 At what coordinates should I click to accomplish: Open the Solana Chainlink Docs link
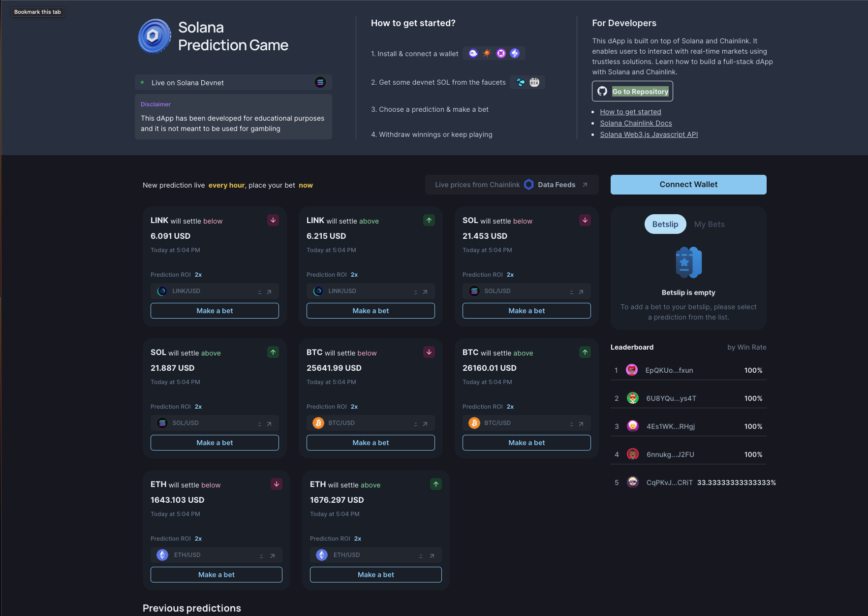point(636,123)
